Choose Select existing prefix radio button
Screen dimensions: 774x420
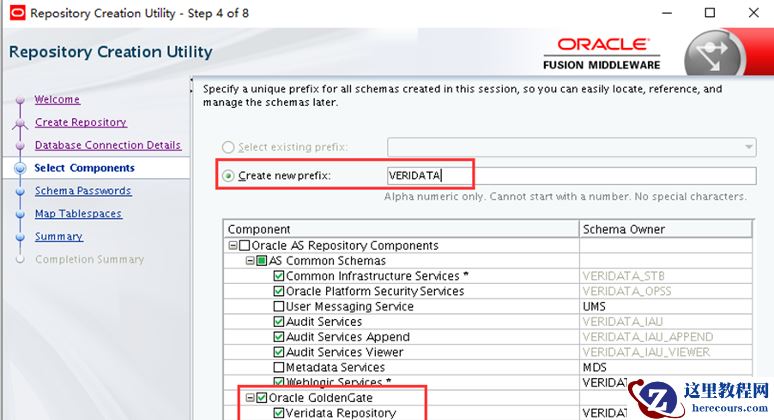[228, 147]
